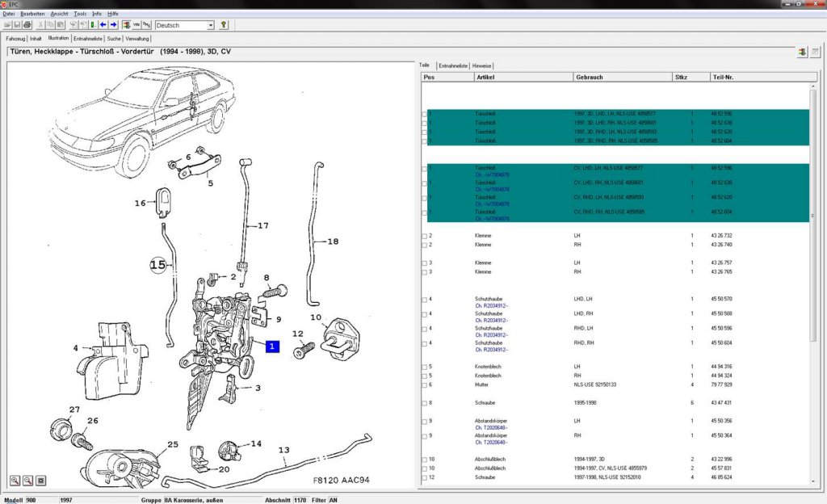The height and width of the screenshot is (504, 827).
Task: Check the box for Schraube 1995-1998 row
Action: [x=424, y=403]
